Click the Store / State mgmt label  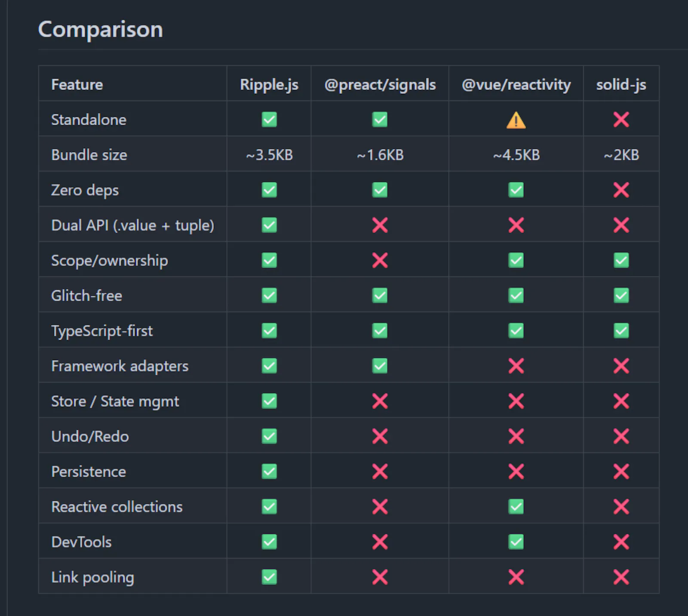pos(115,401)
